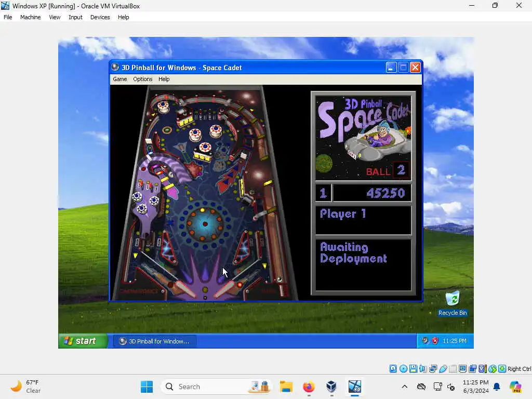Click the network adapters indicator icon
The height and width of the screenshot is (399, 532).
click(x=433, y=369)
